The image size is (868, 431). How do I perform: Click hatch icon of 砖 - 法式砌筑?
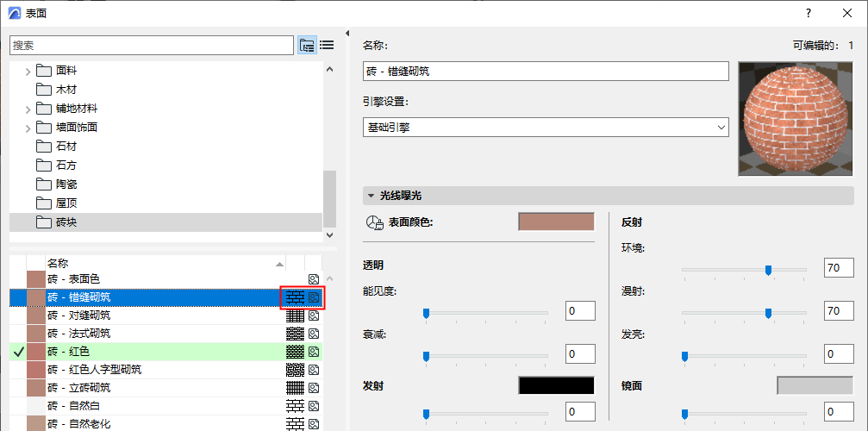coord(295,334)
